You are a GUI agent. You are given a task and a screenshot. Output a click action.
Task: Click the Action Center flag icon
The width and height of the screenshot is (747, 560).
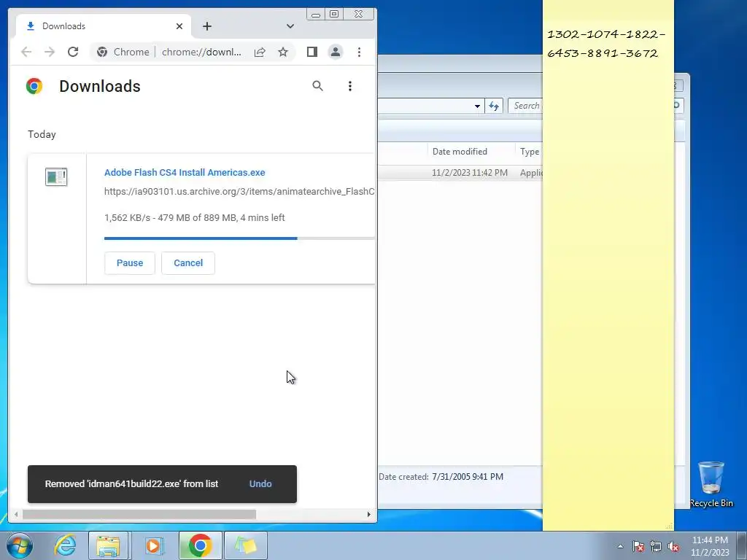(638, 546)
